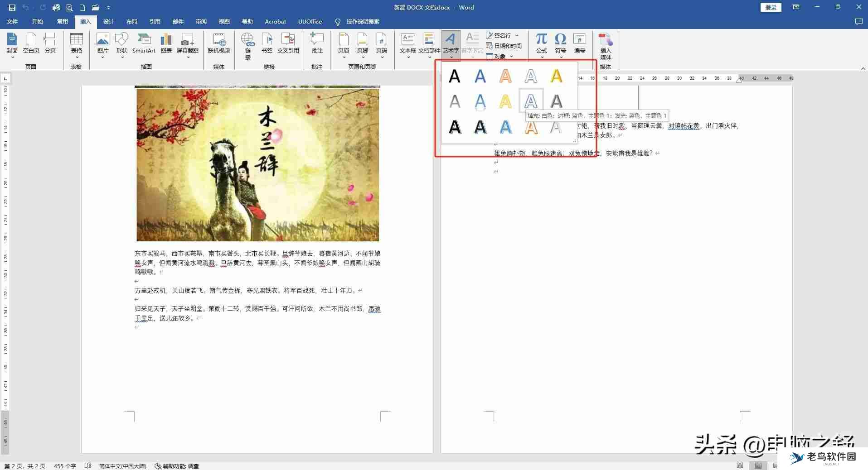The image size is (868, 470).
Task: Select the white fill blue outline glow WordArt
Action: click(x=531, y=101)
